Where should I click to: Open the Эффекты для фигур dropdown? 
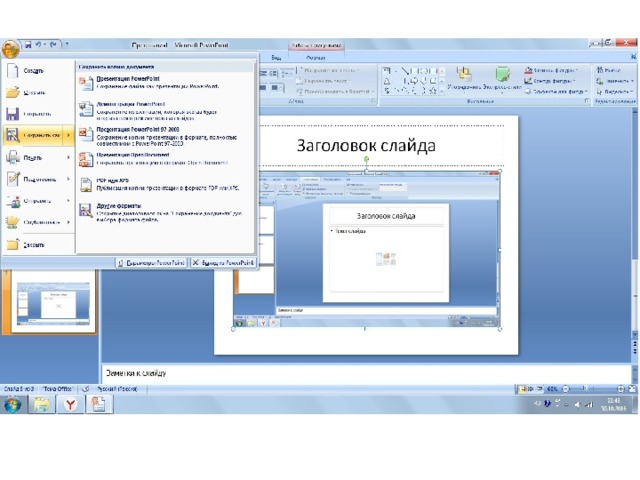click(556, 91)
